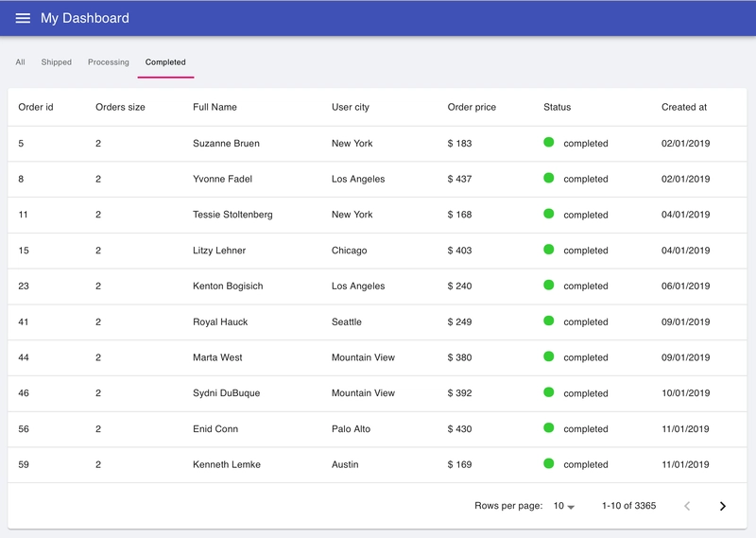This screenshot has width=756, height=538.
Task: Select the name Royal Hauck
Action: pyautogui.click(x=220, y=321)
